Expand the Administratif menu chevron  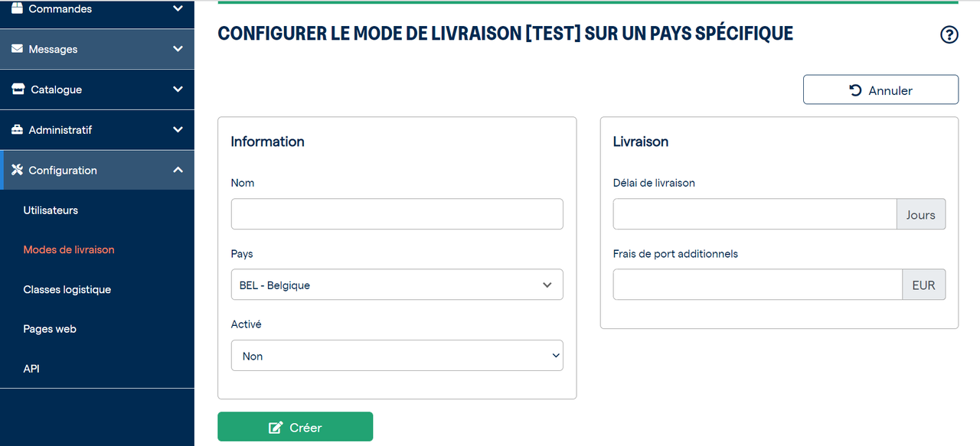coord(178,130)
